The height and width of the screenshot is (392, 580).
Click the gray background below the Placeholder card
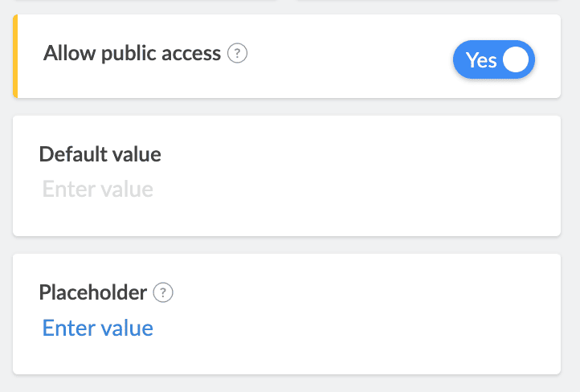click(281, 384)
